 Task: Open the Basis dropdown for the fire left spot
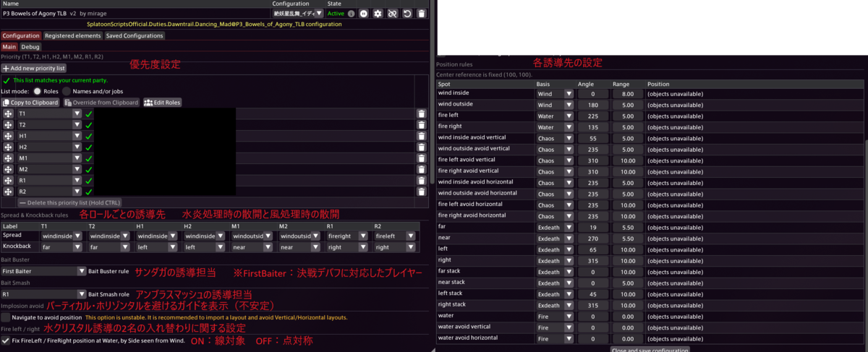pyautogui.click(x=553, y=116)
